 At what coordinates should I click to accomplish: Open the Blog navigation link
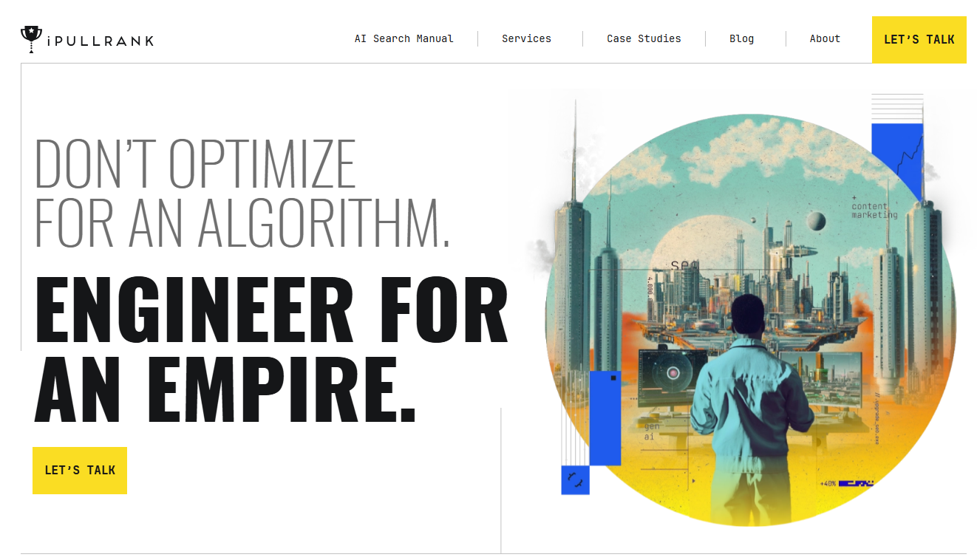pos(741,39)
